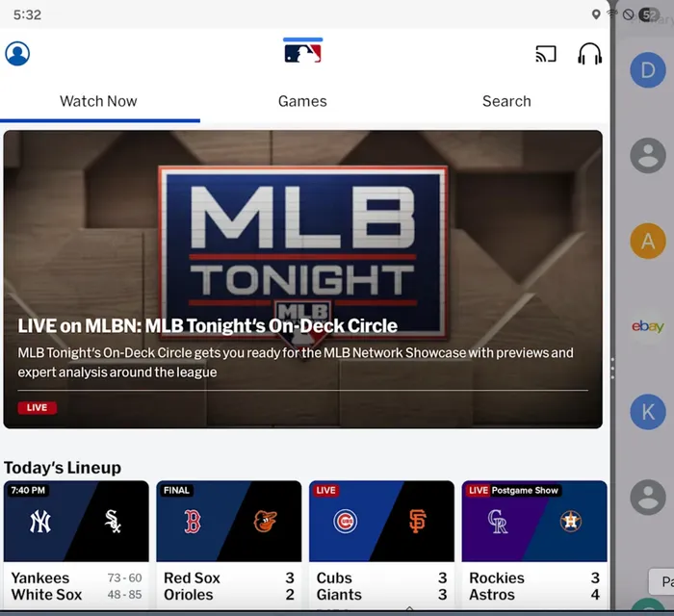Click the LIVE Postgame Show badge

(x=513, y=491)
